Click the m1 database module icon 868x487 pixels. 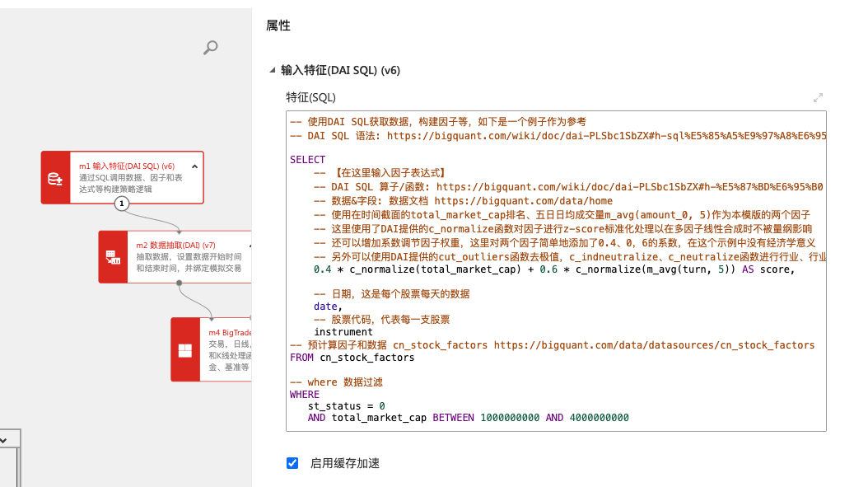click(55, 178)
